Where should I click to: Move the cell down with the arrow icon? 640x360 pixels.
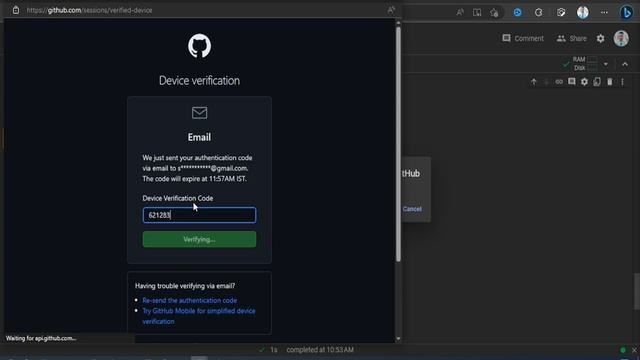pyautogui.click(x=546, y=82)
